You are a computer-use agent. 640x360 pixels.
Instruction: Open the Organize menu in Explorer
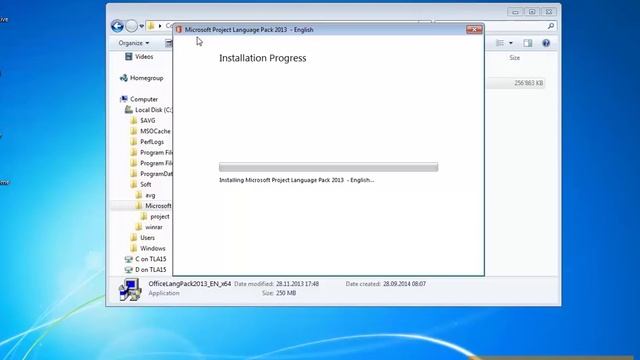(133, 43)
